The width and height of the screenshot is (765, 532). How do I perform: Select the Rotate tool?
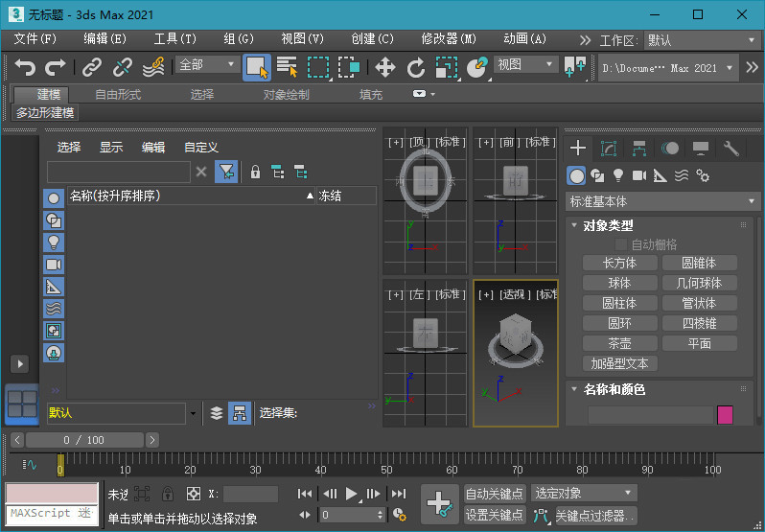(416, 67)
